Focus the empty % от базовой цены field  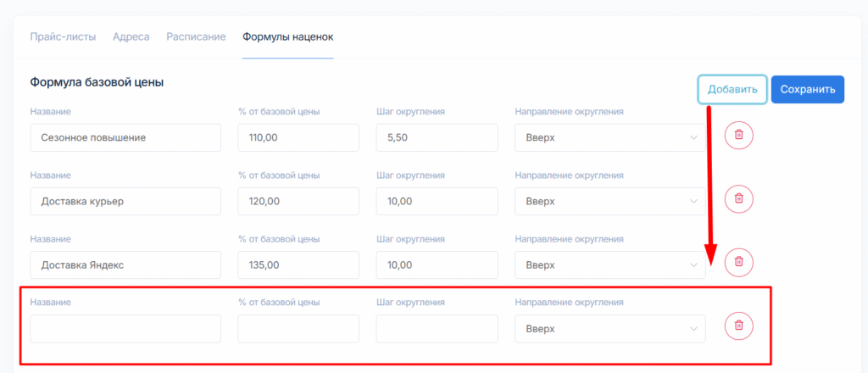coord(298,329)
